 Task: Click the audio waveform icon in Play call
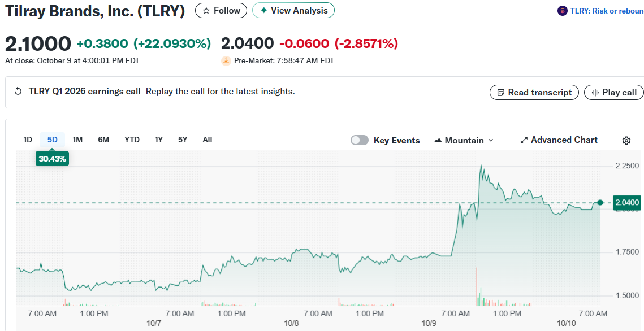pyautogui.click(x=595, y=93)
